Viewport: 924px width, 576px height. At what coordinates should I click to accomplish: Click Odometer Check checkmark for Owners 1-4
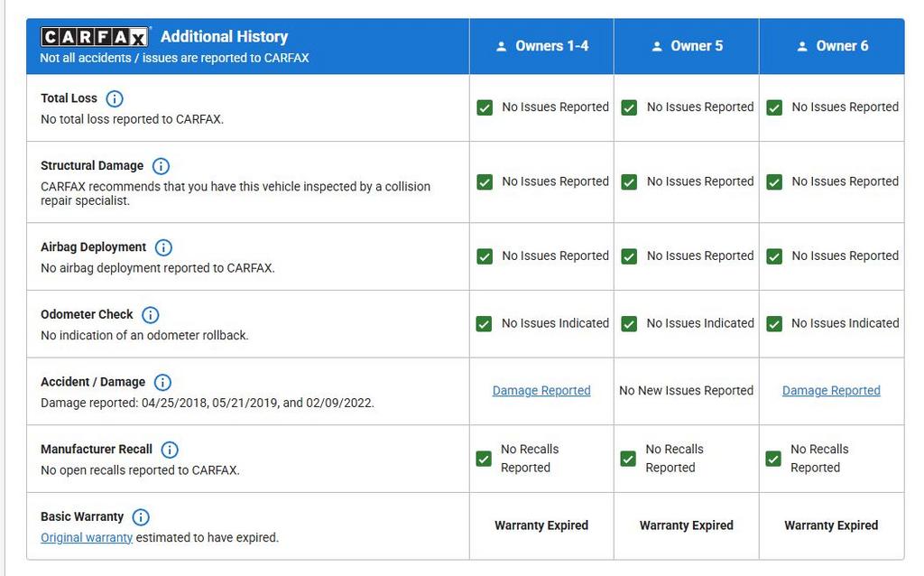(484, 324)
